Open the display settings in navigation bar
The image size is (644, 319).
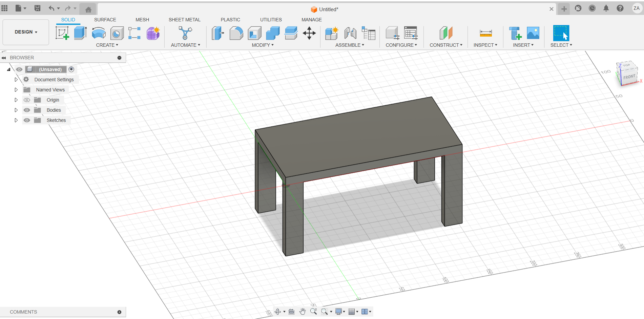pyautogui.click(x=340, y=312)
